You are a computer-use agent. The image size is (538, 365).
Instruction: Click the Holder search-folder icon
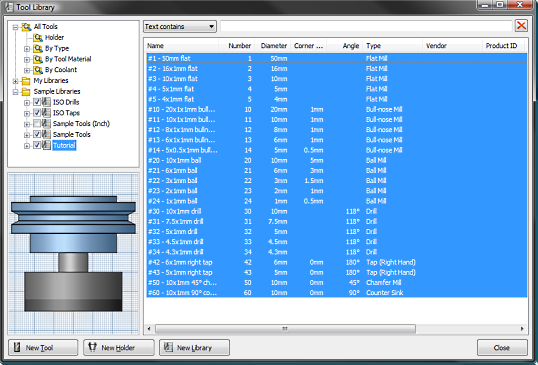38,37
